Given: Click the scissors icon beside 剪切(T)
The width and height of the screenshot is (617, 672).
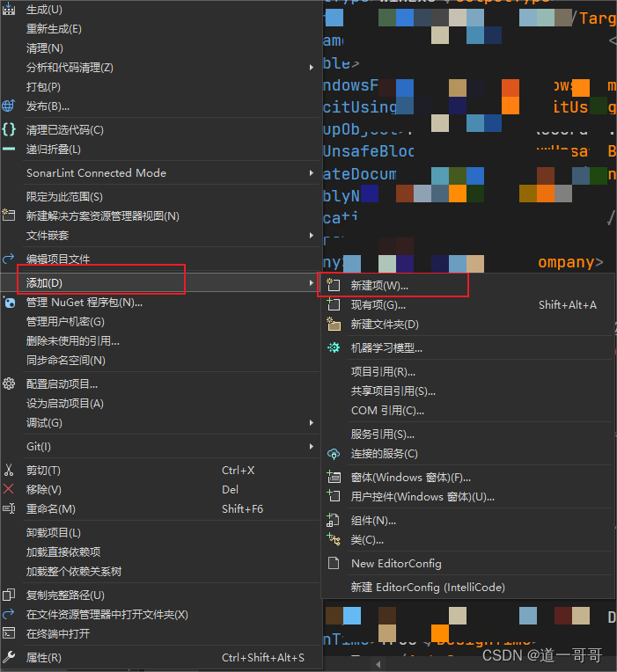Looking at the screenshot, I should point(10,471).
